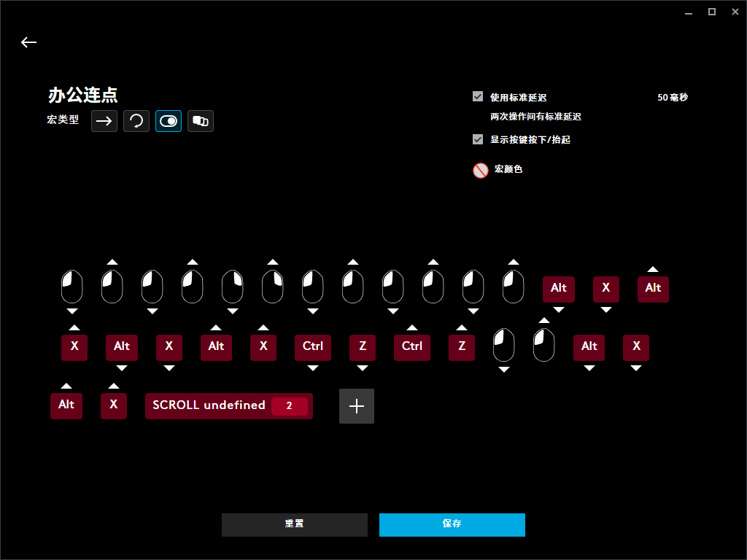Select the SCROLL undefined step
The width and height of the screenshot is (747, 560).
pyautogui.click(x=209, y=406)
